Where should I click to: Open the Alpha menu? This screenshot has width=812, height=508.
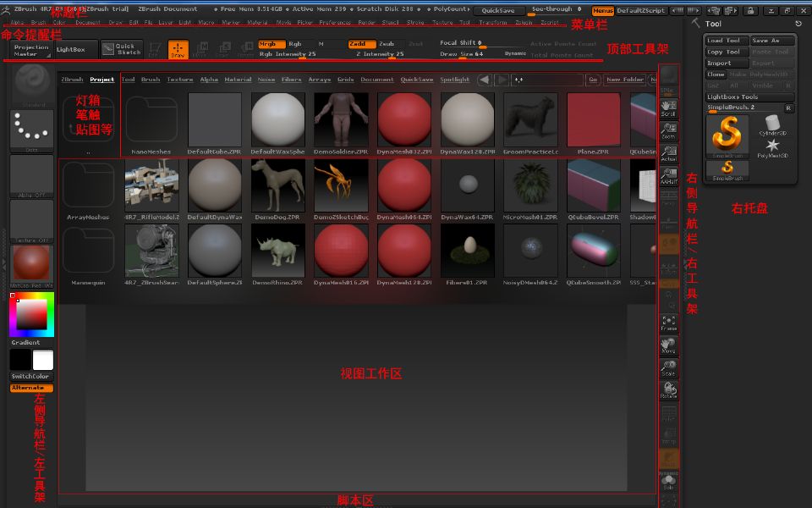(17, 23)
